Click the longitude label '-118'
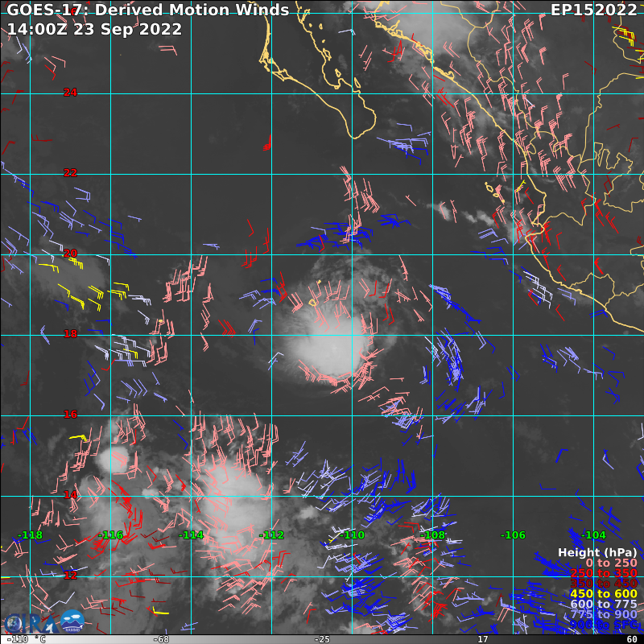This screenshot has height=644, width=644. (30, 535)
